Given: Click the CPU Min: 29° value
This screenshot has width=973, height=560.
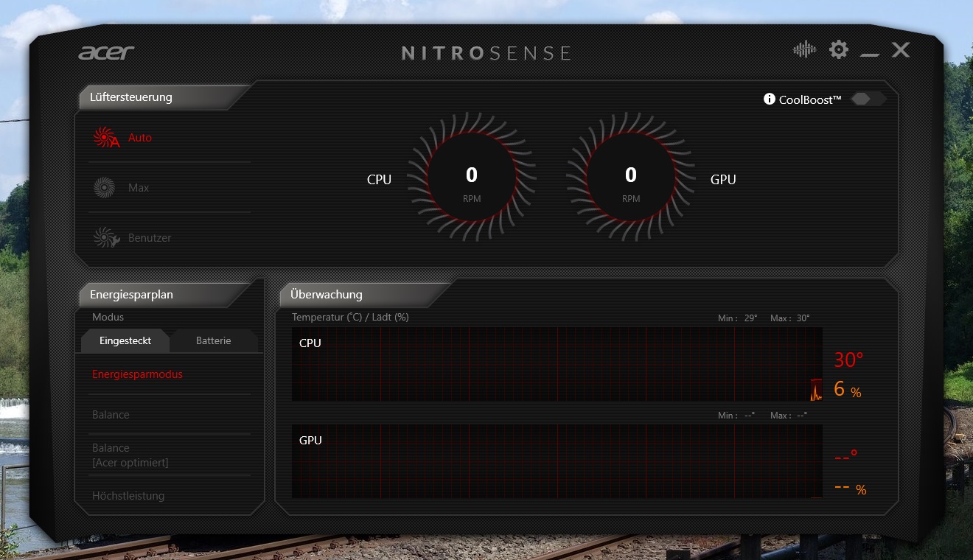Looking at the screenshot, I should [738, 318].
